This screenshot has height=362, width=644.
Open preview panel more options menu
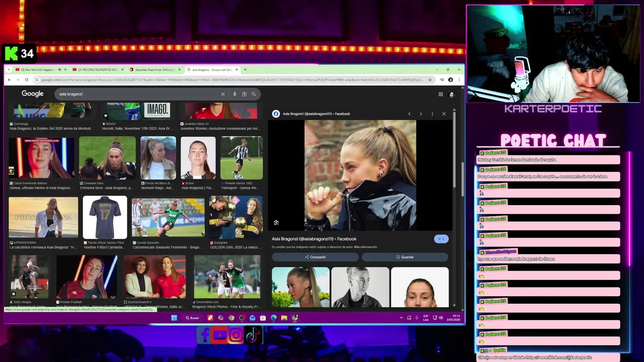coord(432,114)
